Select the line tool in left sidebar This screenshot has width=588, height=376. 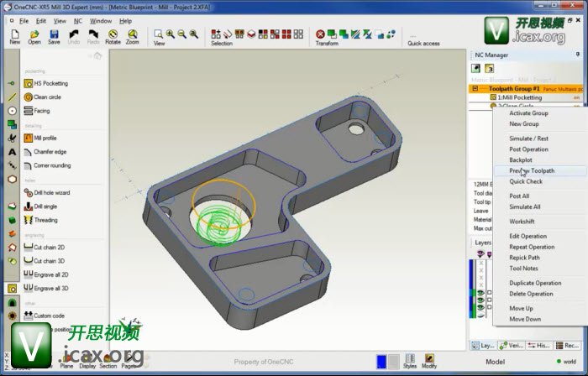tap(12, 97)
